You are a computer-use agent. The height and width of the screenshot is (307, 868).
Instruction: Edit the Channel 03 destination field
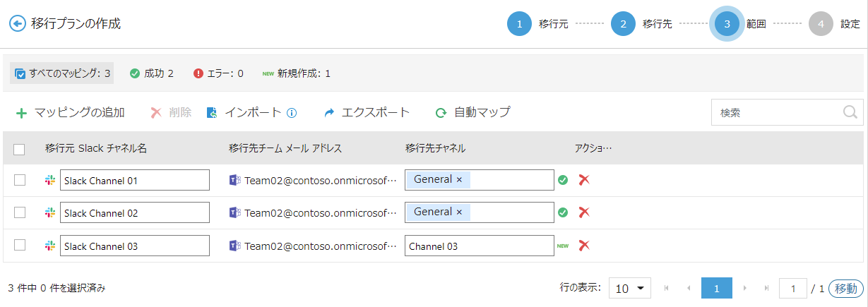click(x=480, y=246)
